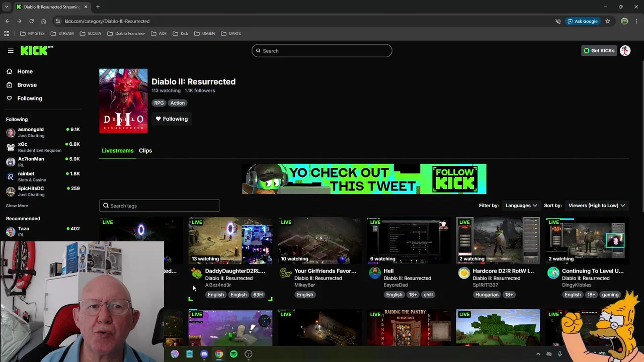Click the Get KICKs button
This screenshot has width=644, height=362.
click(x=599, y=51)
